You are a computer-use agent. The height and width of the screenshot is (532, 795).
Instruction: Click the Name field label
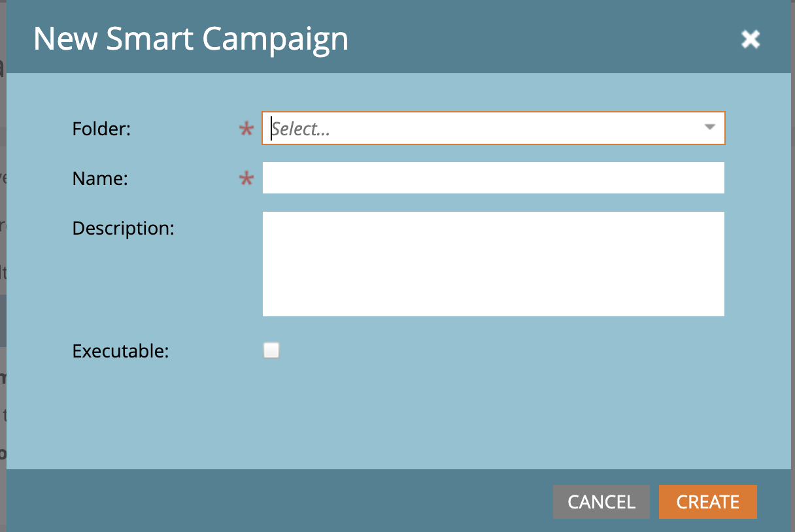(x=100, y=178)
